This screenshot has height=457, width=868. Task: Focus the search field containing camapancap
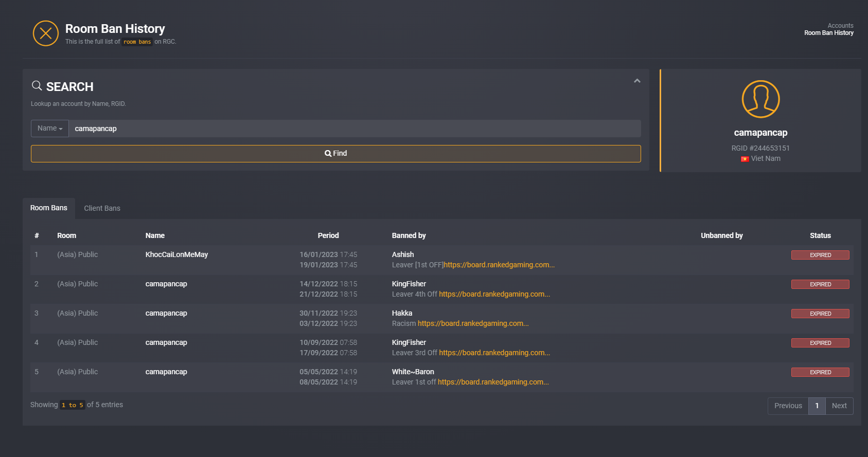[x=355, y=129]
